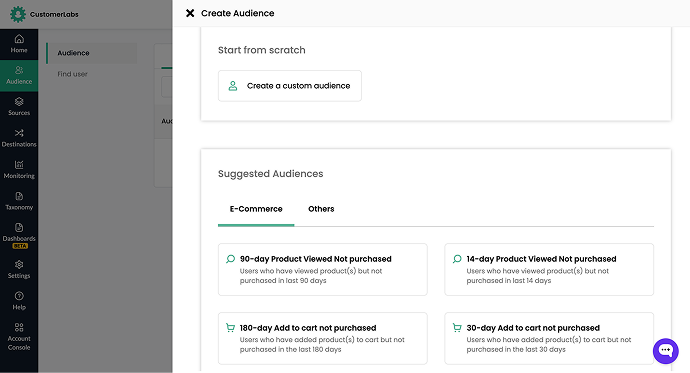Click the 90-day card description text
Screen dimensions: 690x373
click(311, 276)
